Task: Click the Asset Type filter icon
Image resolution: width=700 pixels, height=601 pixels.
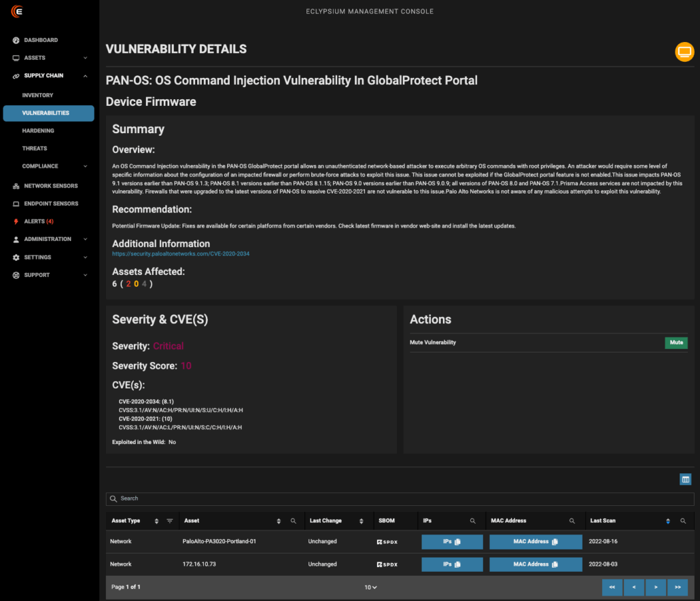Action: (x=170, y=521)
